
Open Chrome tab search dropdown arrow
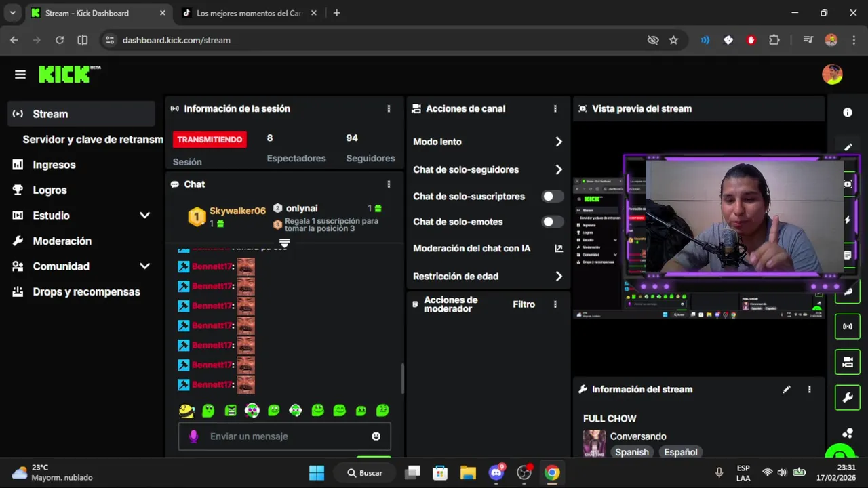pos(12,13)
